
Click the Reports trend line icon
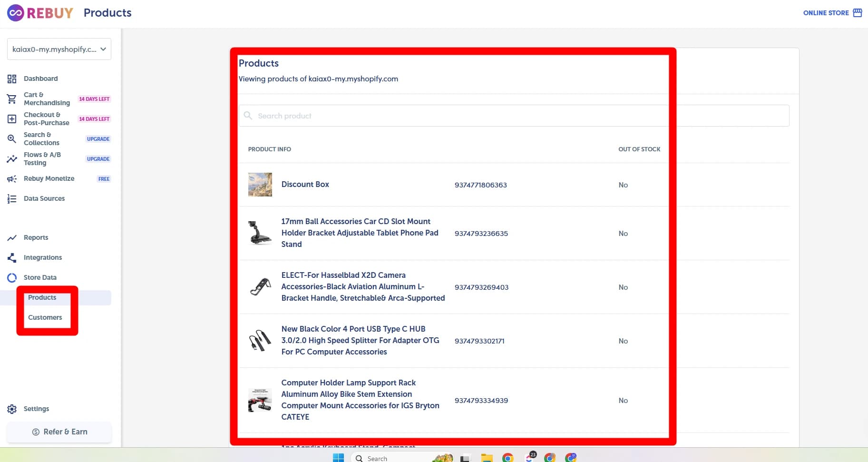click(x=12, y=238)
